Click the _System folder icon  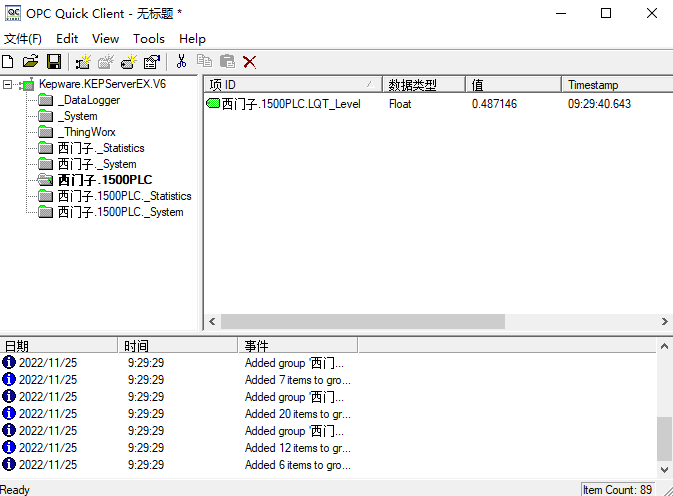tap(45, 116)
